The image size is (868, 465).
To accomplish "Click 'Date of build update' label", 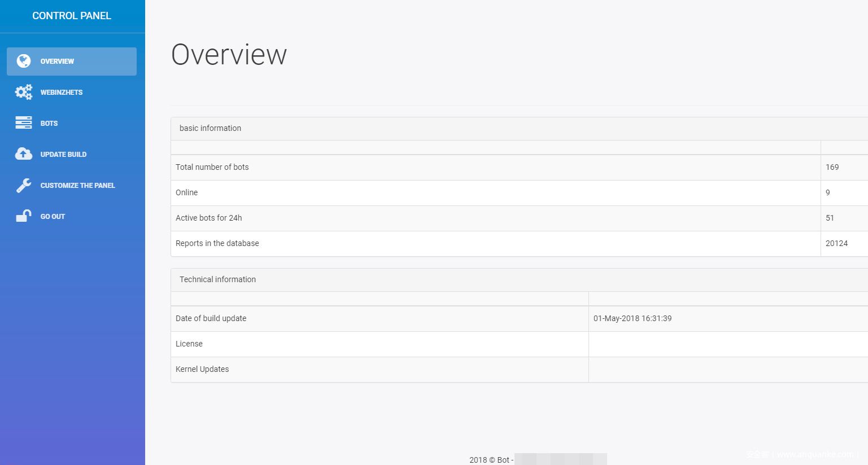I will 211,318.
